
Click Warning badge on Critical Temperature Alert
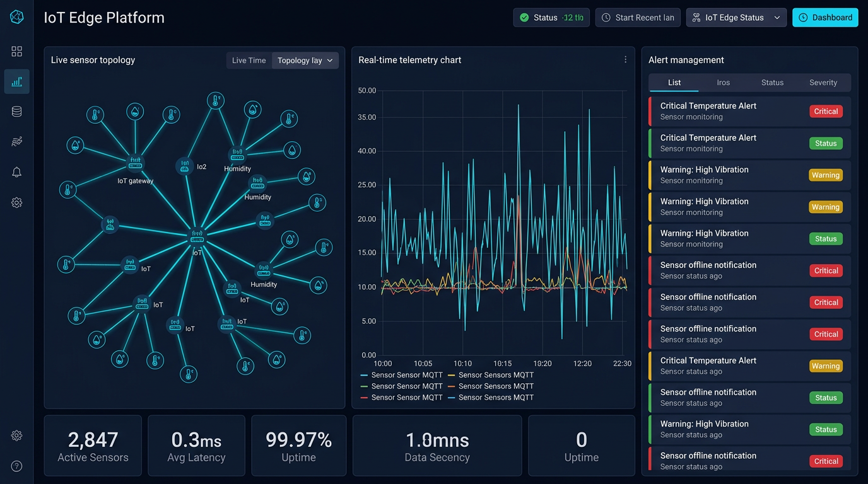[826, 366]
